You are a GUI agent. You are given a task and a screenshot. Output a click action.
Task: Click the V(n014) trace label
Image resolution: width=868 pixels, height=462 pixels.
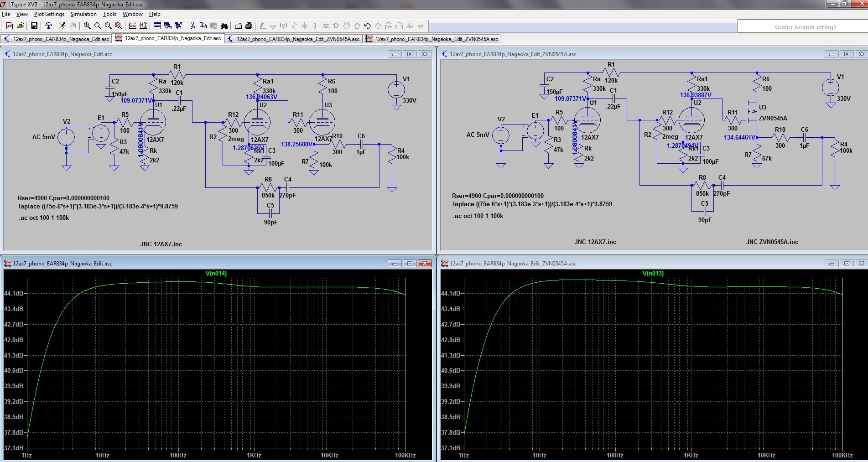tap(216, 273)
